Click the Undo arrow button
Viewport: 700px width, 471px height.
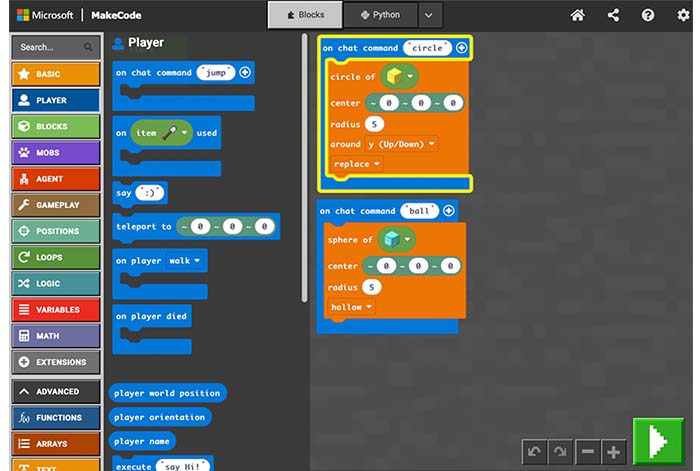tap(535, 452)
